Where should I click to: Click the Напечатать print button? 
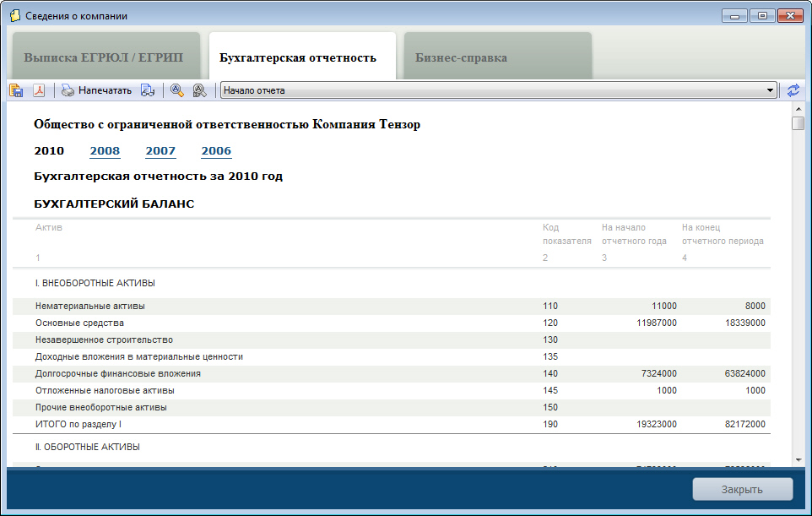(96, 90)
